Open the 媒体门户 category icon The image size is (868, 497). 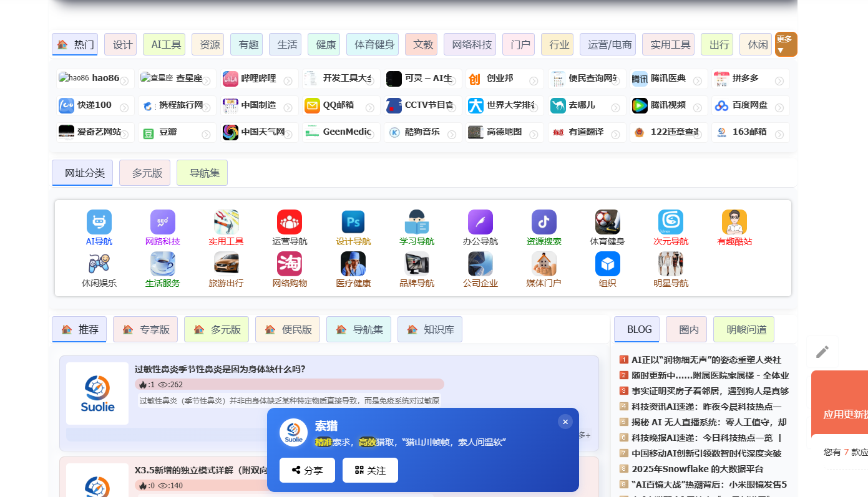coord(544,264)
